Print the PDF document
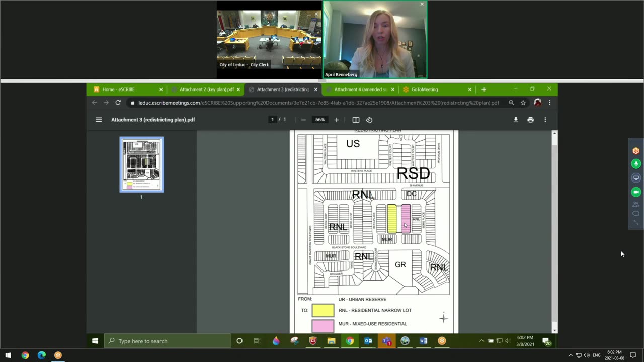This screenshot has width=644, height=362. point(530,120)
